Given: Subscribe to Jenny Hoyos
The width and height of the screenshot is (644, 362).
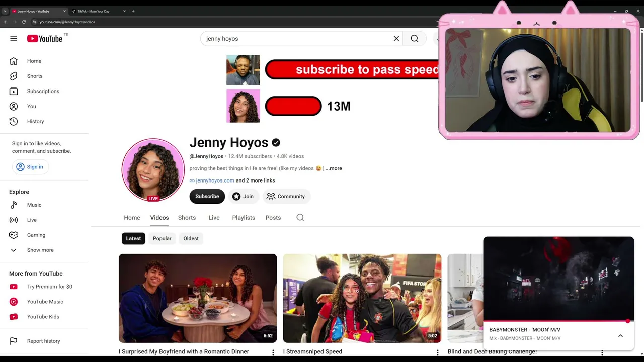Looking at the screenshot, I should click(x=207, y=196).
